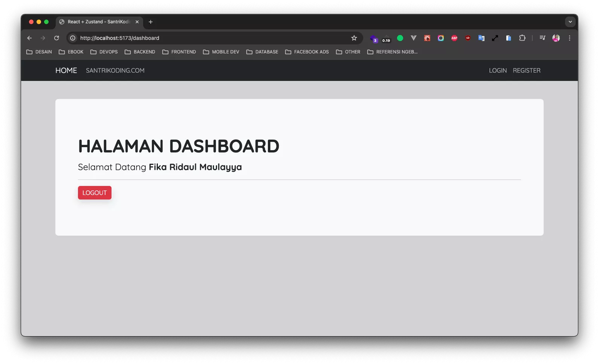
Task: Open the purple extension with badge 3
Action: tap(373, 38)
